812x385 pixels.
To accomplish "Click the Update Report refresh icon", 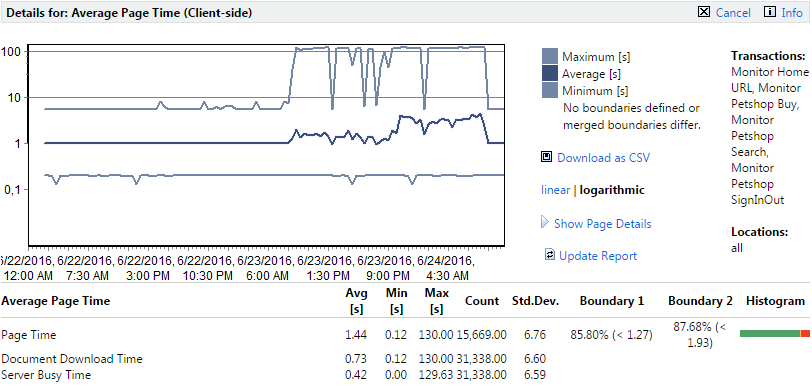I will pos(549,255).
